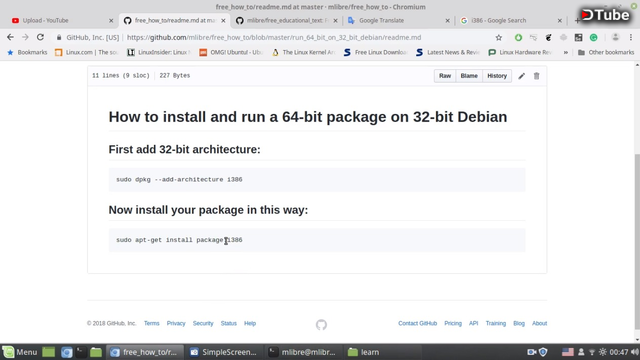Switch to SimpleScreenRecorder taskbar window
The width and height of the screenshot is (640, 360).
[x=224, y=352]
